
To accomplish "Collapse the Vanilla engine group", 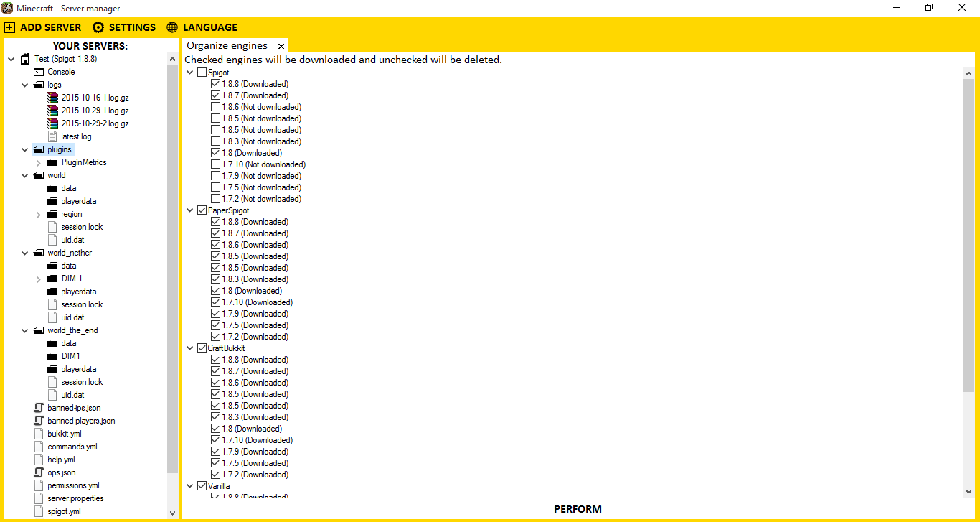I will 189,486.
